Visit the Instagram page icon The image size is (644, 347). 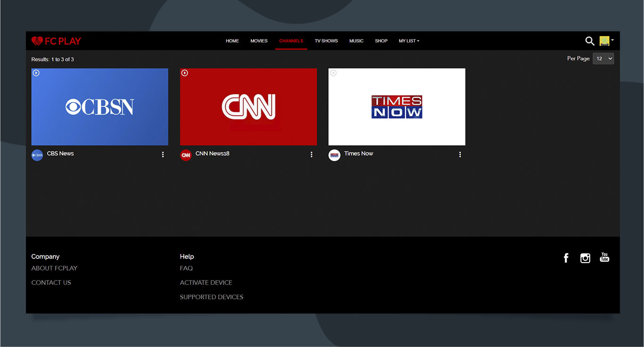pos(585,258)
